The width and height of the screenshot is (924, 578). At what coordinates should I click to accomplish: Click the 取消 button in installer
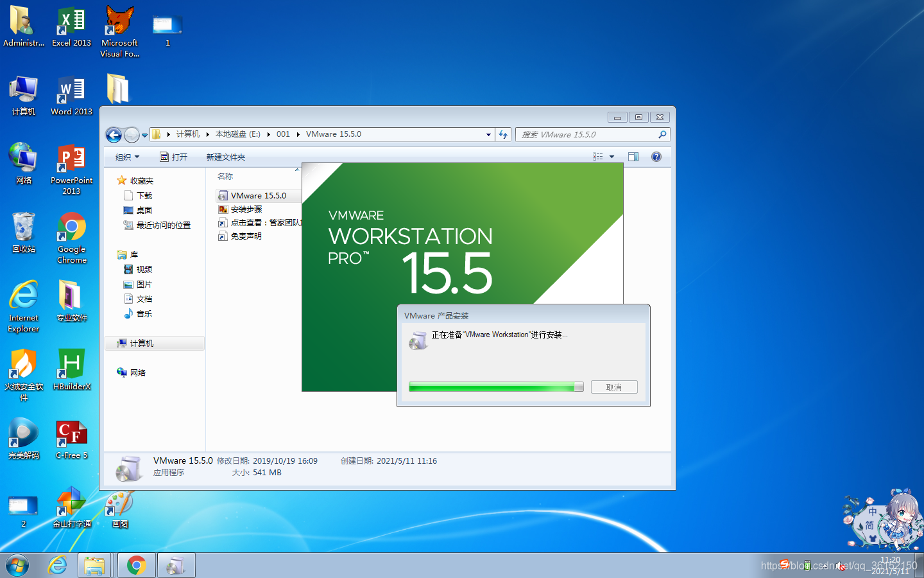(x=614, y=387)
